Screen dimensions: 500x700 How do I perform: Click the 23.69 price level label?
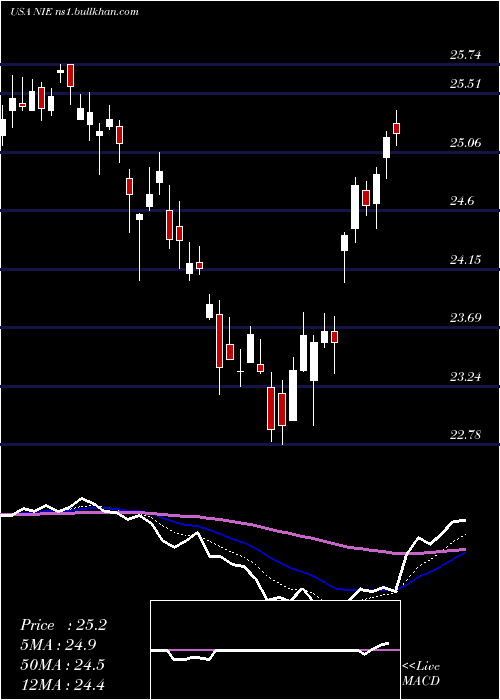(x=466, y=318)
